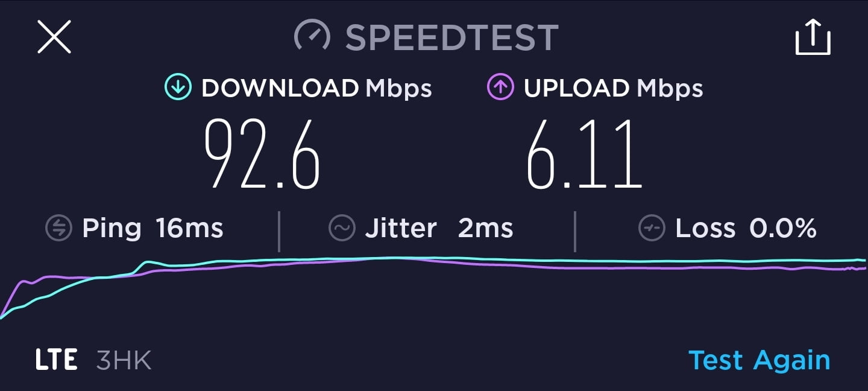Tap the SPEEDTEST title text
This screenshot has height=391, width=868.
tap(451, 38)
